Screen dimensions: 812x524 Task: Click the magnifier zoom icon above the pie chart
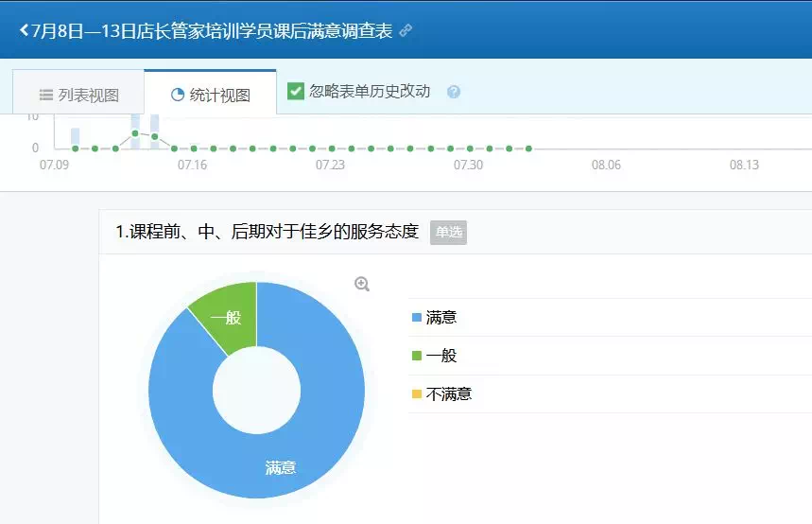(x=362, y=285)
